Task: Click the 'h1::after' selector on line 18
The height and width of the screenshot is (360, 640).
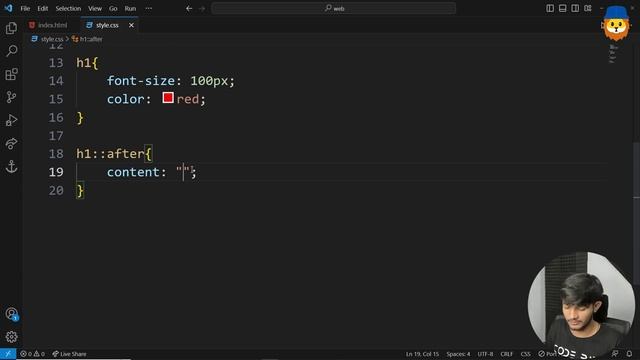Action: click(x=110, y=154)
